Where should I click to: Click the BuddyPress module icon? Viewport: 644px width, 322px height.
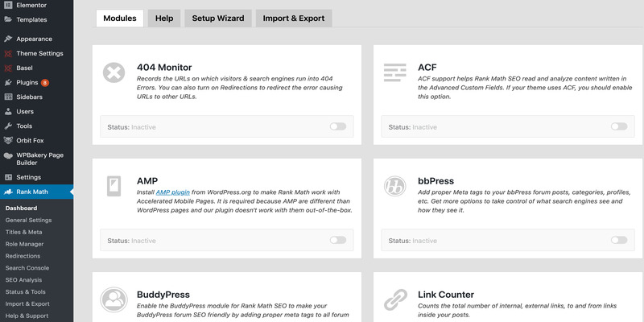(114, 299)
